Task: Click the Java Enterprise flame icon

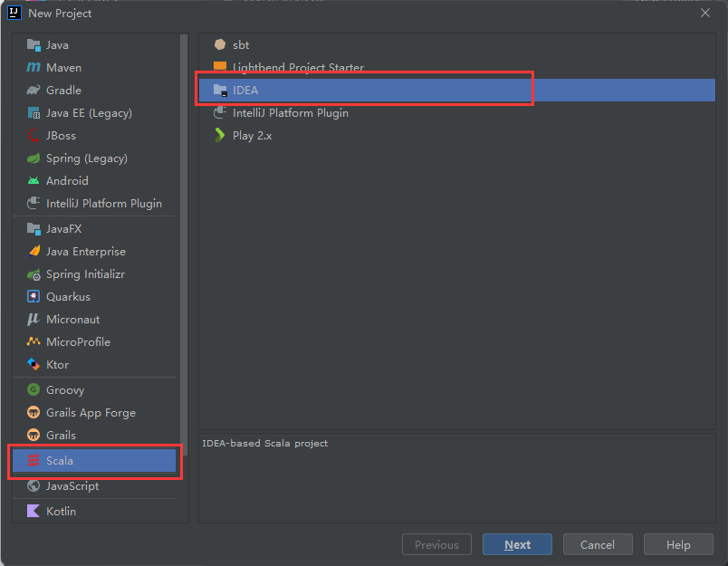Action: click(34, 251)
